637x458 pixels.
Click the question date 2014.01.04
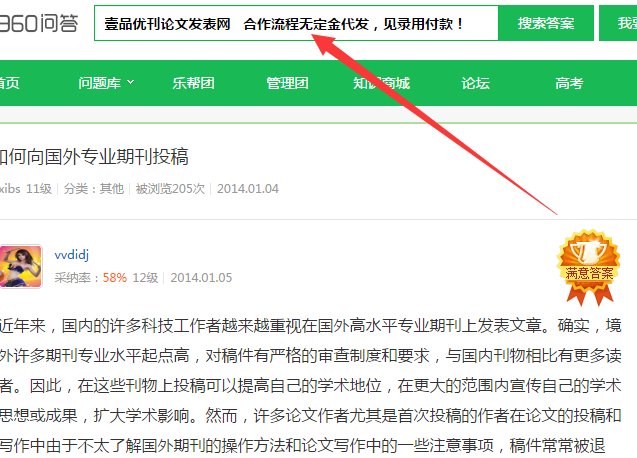click(248, 189)
